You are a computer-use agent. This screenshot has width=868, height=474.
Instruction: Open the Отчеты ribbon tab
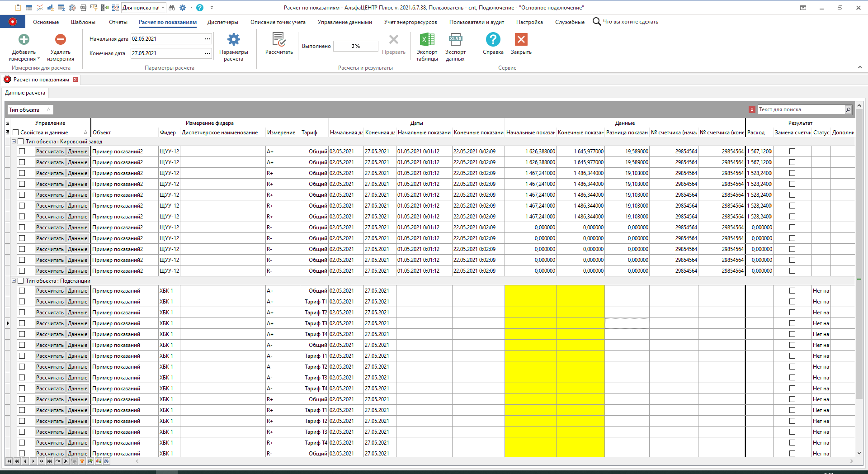pyautogui.click(x=118, y=22)
